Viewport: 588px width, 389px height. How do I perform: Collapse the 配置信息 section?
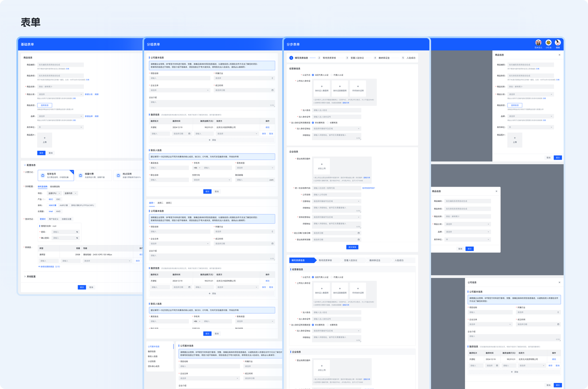25,165
